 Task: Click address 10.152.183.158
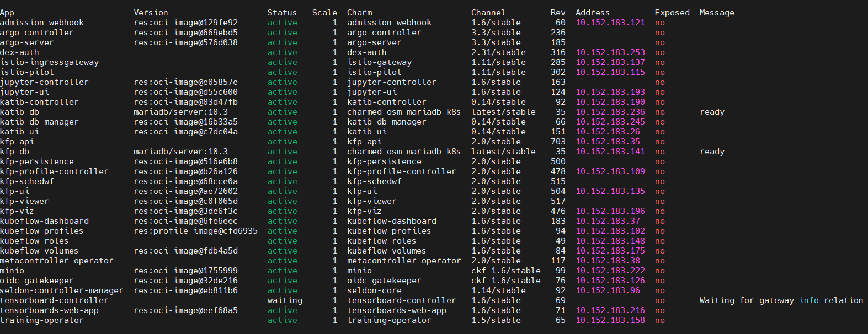pyautogui.click(x=610, y=320)
